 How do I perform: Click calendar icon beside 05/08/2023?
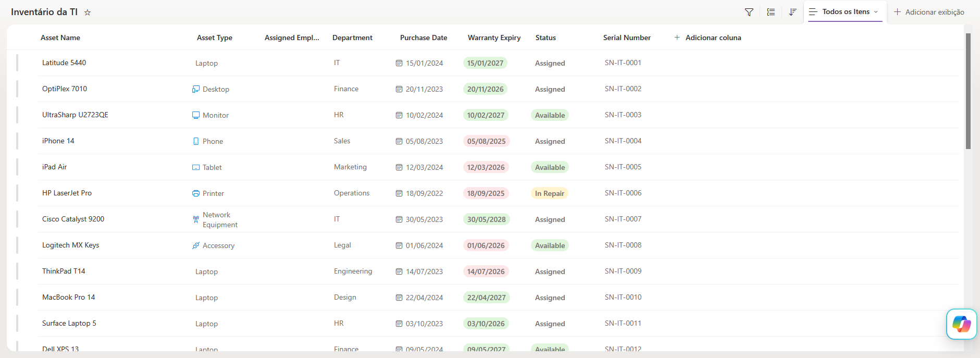coord(399,141)
